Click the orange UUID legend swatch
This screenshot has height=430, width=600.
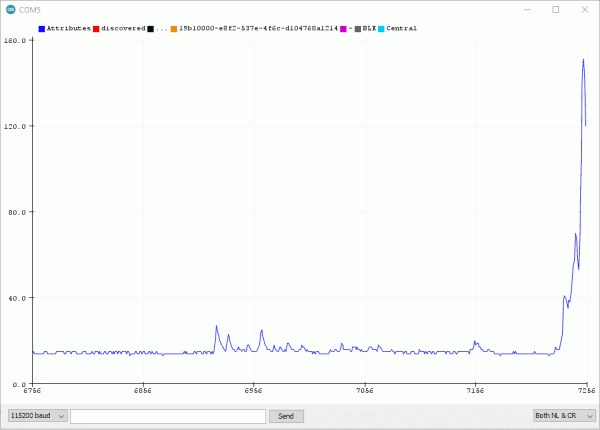pyautogui.click(x=174, y=29)
